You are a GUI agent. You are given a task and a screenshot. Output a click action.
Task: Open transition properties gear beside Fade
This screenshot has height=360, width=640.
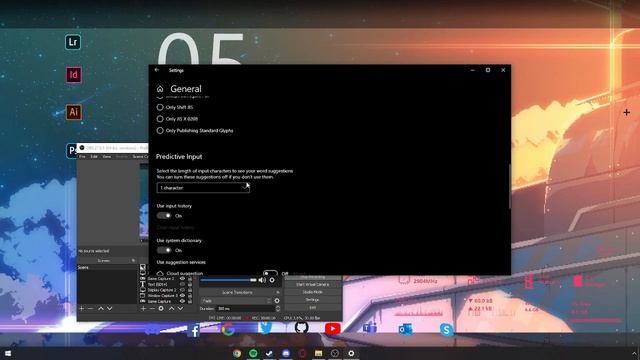click(277, 301)
